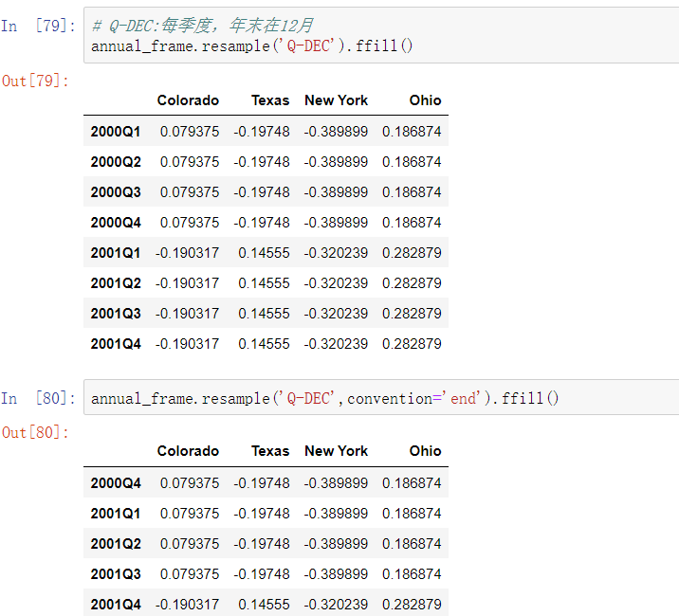This screenshot has width=679, height=616.
Task: Select row label 2001Q1 in Out[80] table
Action: tap(116, 514)
